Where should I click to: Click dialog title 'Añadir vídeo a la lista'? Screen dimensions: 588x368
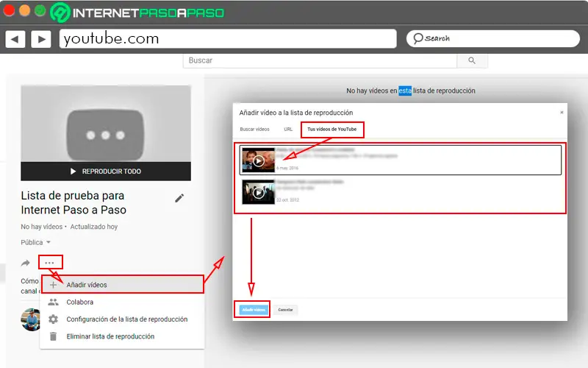click(296, 113)
